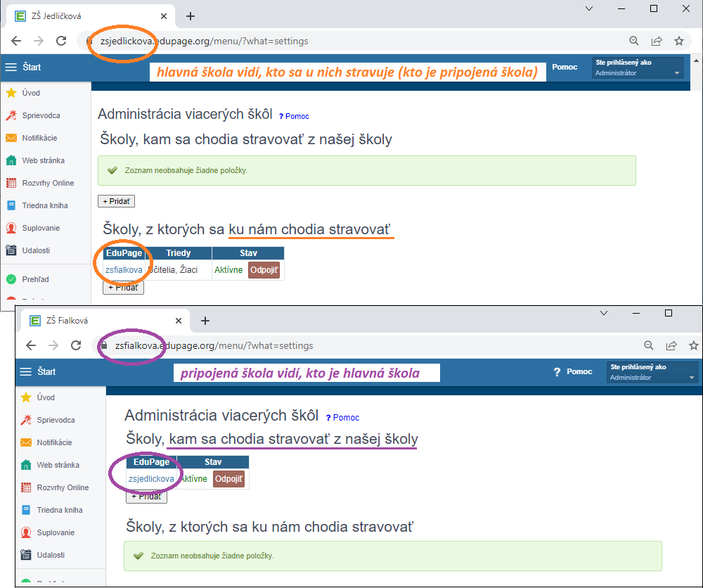Disconnect zsjedlickova with Odpojiť button
The image size is (703, 588).
(228, 479)
